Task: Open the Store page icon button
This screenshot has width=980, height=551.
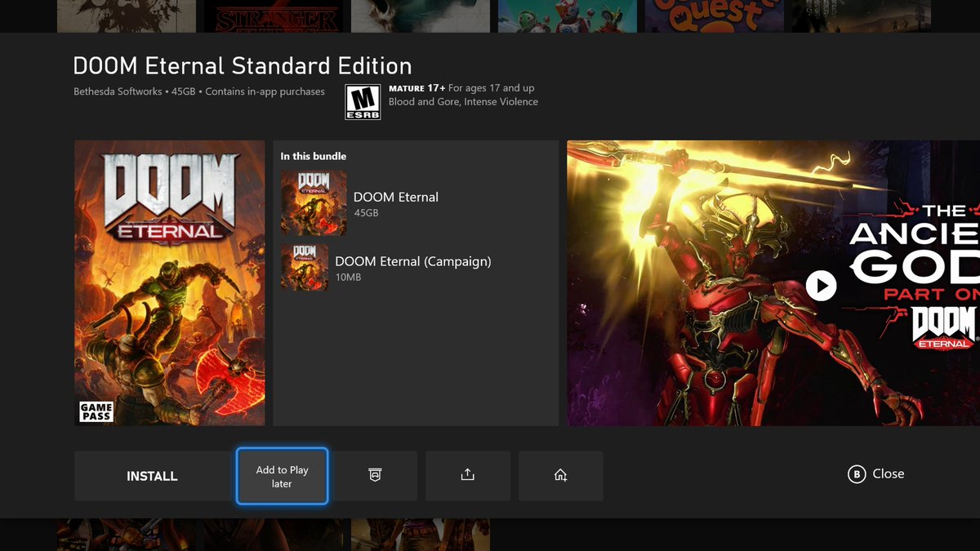Action: coord(375,476)
